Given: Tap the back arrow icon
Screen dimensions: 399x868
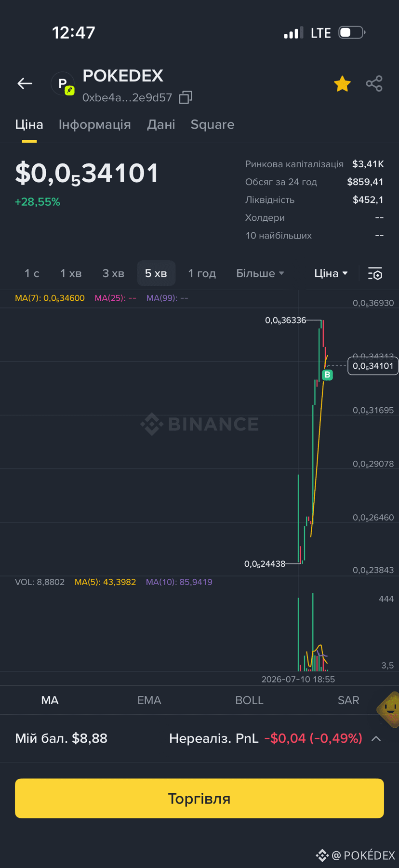Looking at the screenshot, I should (25, 83).
